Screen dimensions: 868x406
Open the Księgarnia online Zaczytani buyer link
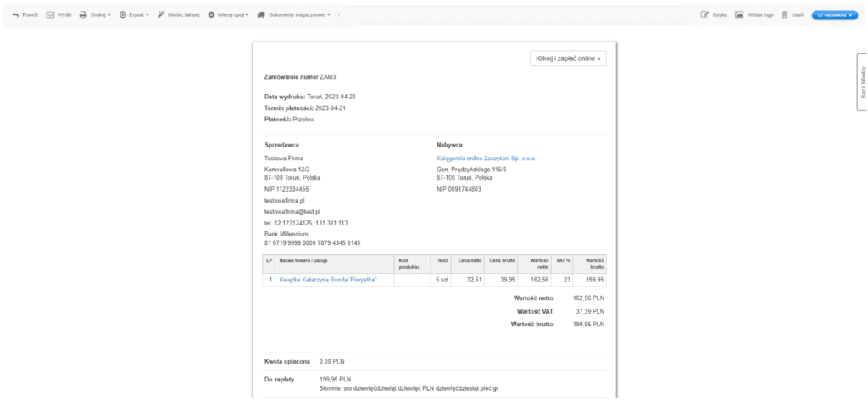(486, 158)
